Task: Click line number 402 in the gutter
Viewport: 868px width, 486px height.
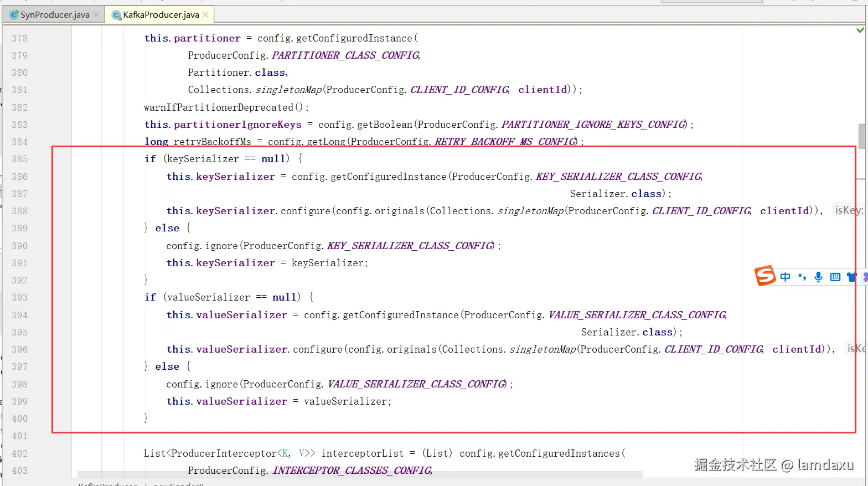Action: 19,453
